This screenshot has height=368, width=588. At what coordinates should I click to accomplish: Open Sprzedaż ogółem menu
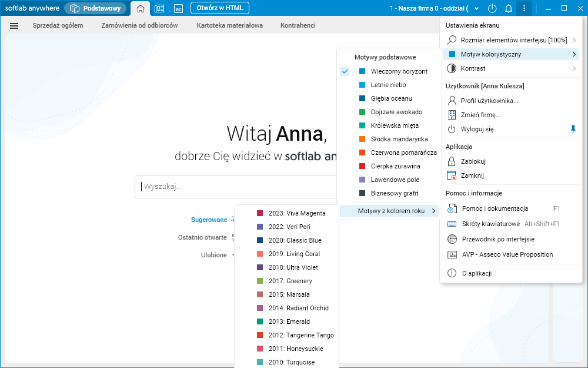tap(58, 25)
